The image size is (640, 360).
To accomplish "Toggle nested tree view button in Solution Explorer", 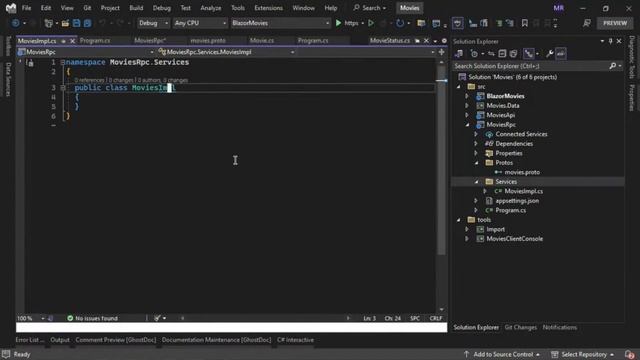I will (529, 53).
